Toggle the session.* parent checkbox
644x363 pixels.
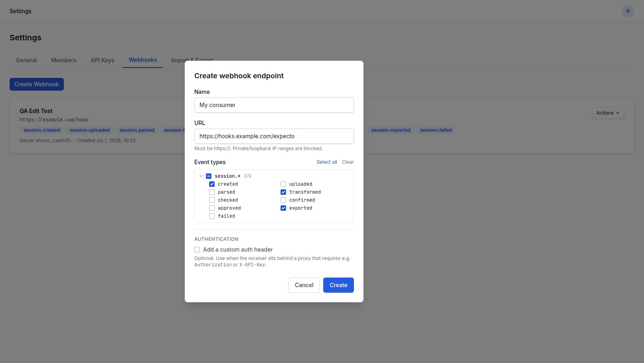point(209,176)
